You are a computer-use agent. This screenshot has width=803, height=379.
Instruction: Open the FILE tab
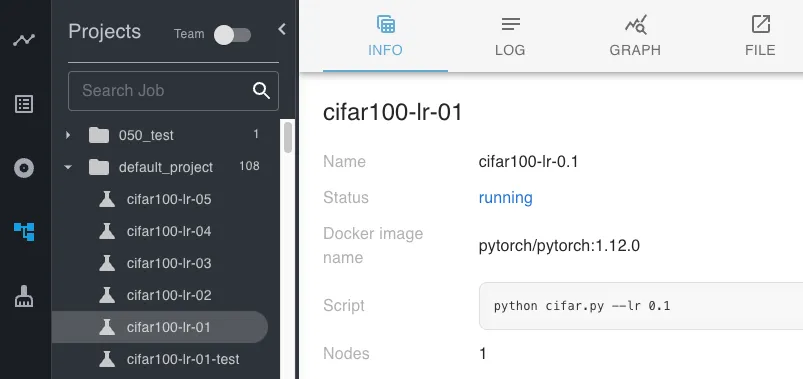point(760,36)
